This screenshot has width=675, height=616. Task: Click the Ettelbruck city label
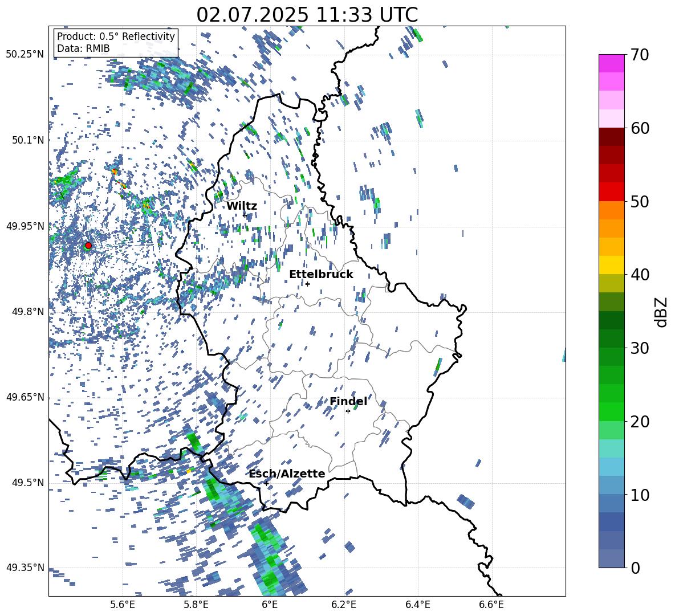[321, 275]
